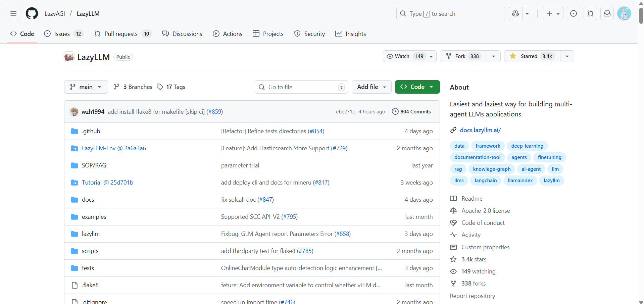This screenshot has width=644, height=304.
Task: Click the license scale icon
Action: click(453, 210)
